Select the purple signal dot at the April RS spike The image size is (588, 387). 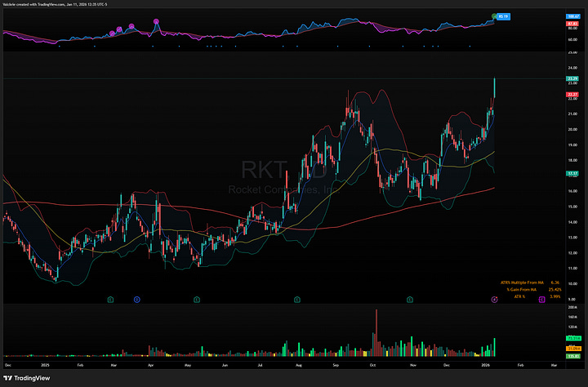156,21
